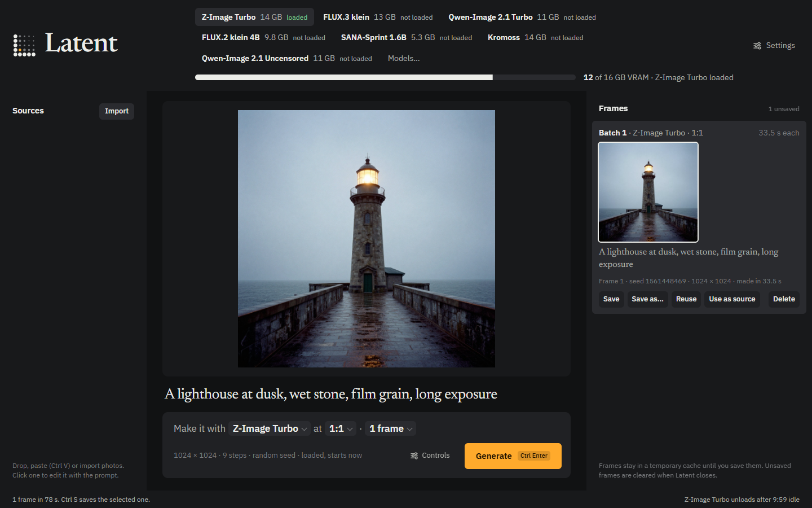Click the 'Frames' panel heading
Image resolution: width=812 pixels, height=508 pixels.
point(613,108)
